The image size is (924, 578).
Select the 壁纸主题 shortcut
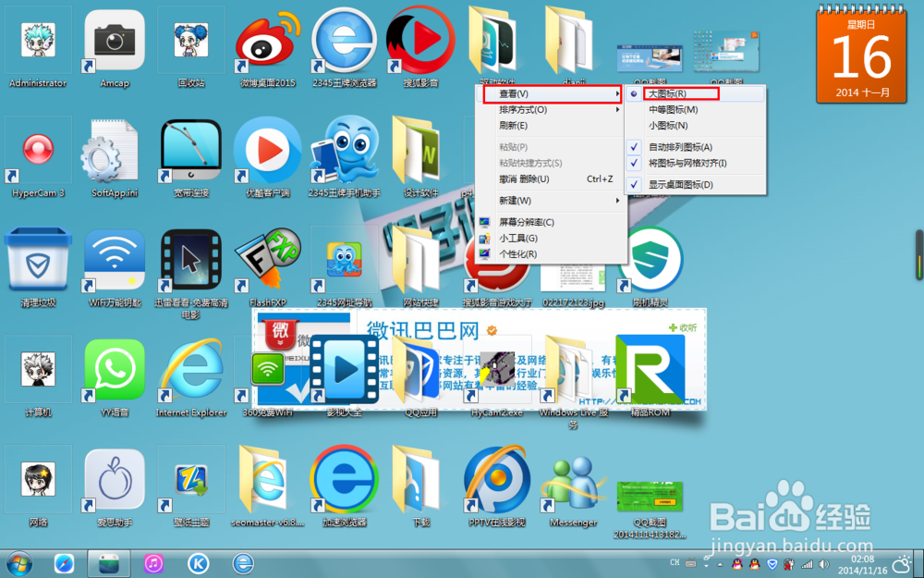(191, 487)
